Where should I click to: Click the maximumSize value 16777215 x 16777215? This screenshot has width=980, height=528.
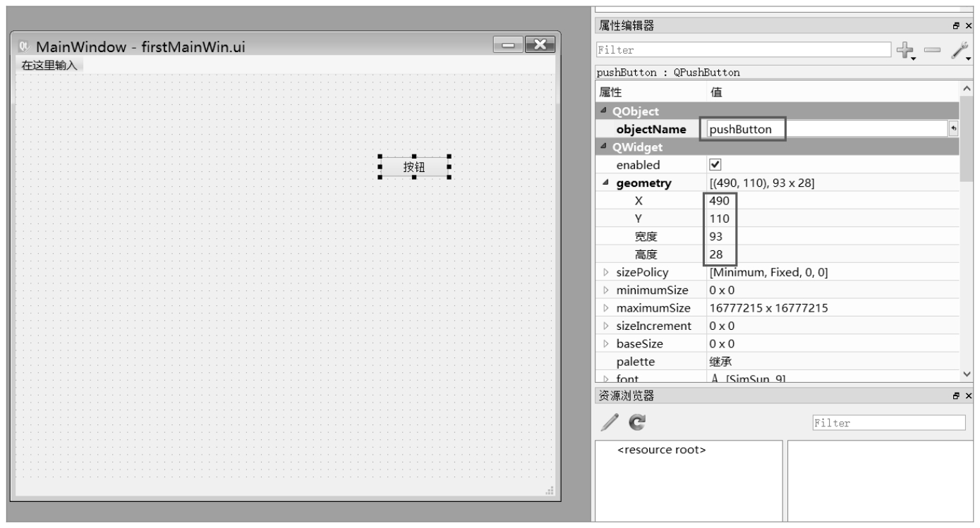click(x=768, y=308)
